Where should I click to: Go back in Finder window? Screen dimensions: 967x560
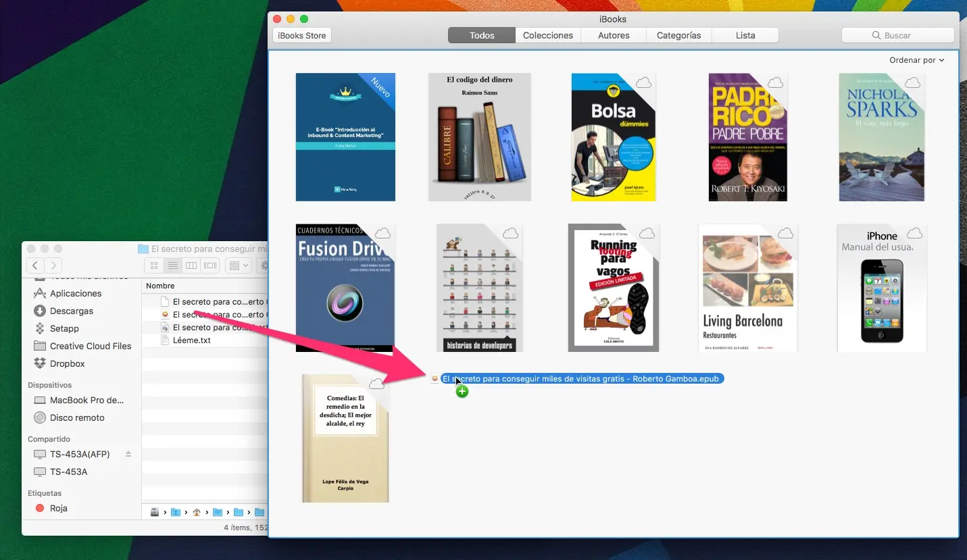(x=36, y=265)
